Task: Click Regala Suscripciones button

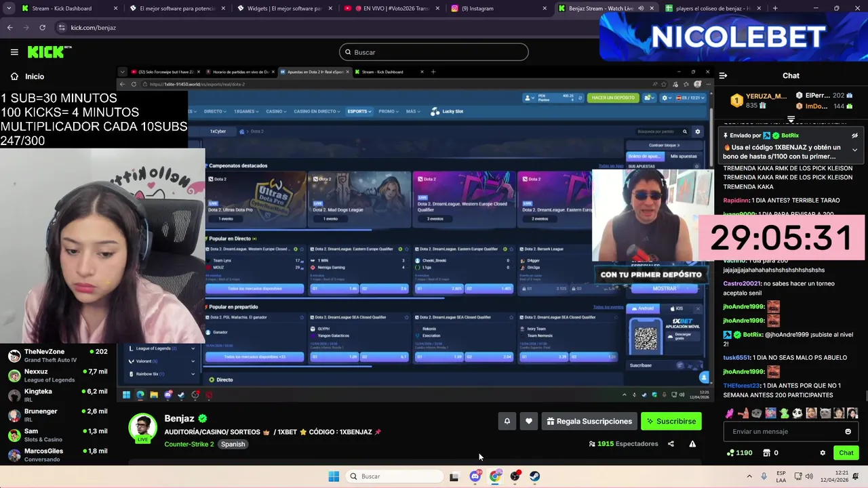Action: (589, 422)
